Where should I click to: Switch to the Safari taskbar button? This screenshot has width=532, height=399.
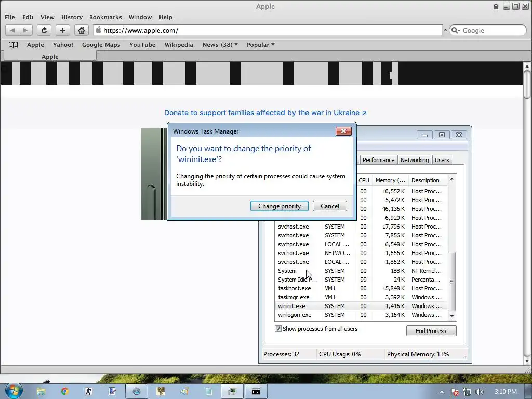[x=137, y=392]
